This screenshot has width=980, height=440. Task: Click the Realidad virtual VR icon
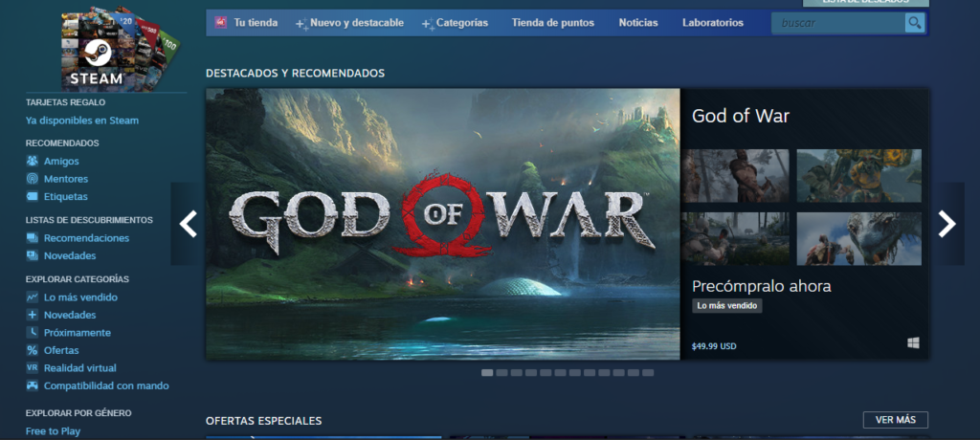click(33, 368)
